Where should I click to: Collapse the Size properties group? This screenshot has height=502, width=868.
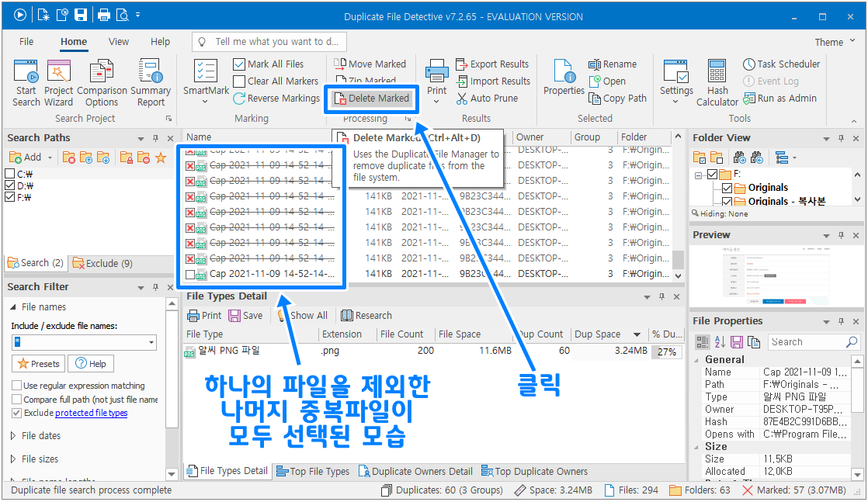click(x=697, y=447)
